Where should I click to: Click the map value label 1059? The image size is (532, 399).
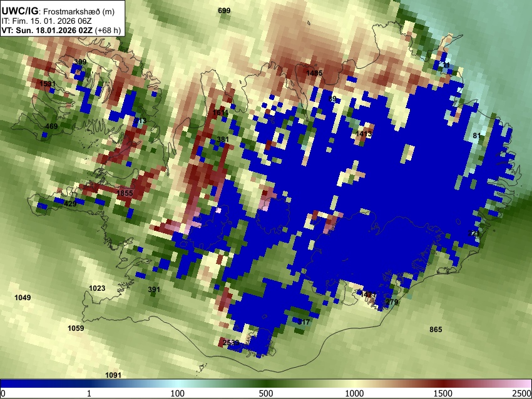point(76,328)
